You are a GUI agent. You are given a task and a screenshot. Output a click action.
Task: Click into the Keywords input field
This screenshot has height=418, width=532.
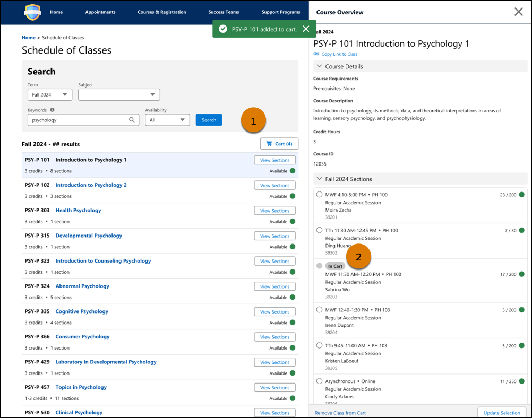click(x=83, y=120)
